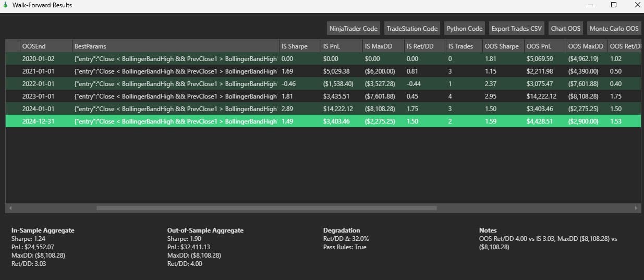This screenshot has width=644, height=280.
Task: Minimize the Walk-Forward Results window
Action: [x=590, y=5]
